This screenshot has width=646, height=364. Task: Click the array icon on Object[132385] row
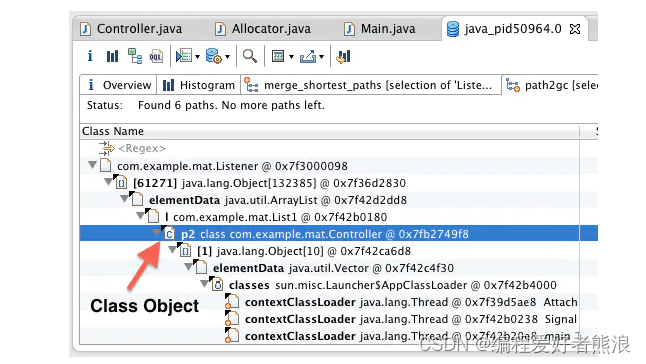tap(121, 182)
